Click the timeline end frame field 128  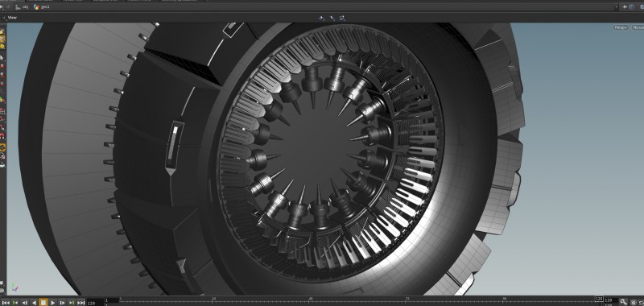click(611, 300)
